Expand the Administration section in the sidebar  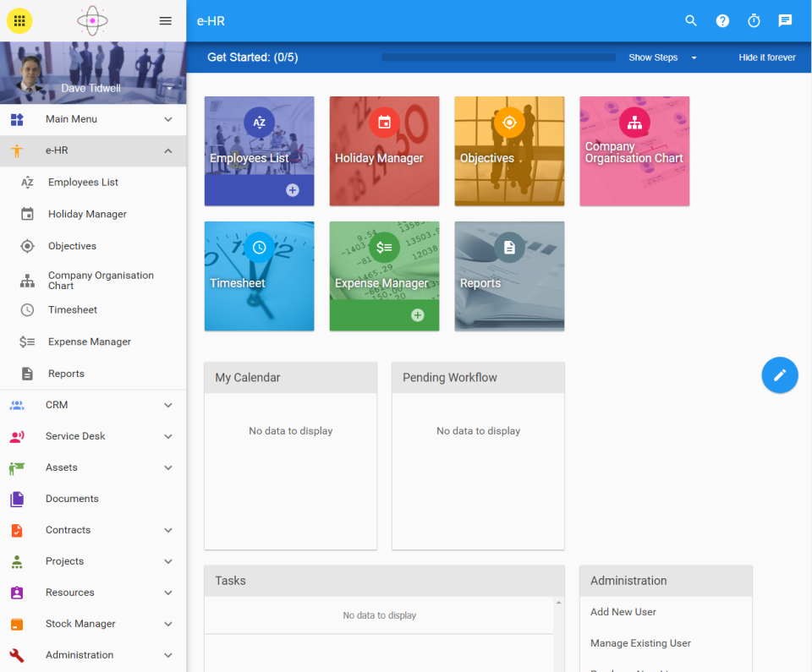point(167,654)
